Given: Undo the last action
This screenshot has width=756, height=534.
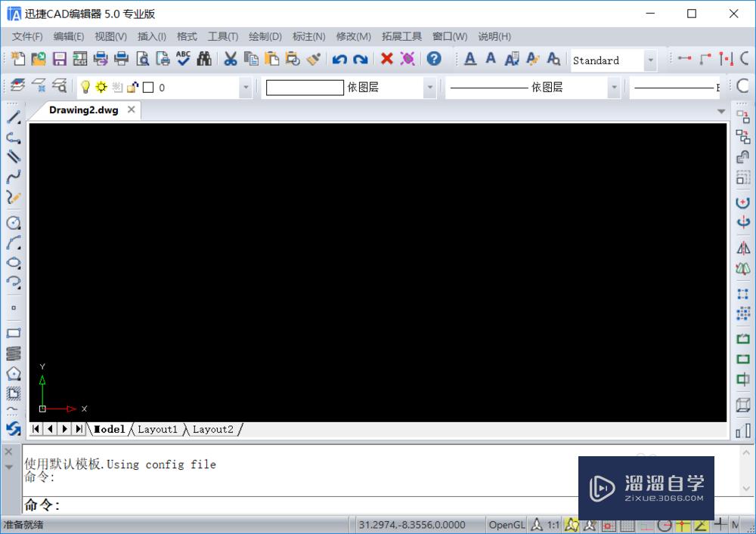Looking at the screenshot, I should click(x=339, y=58).
